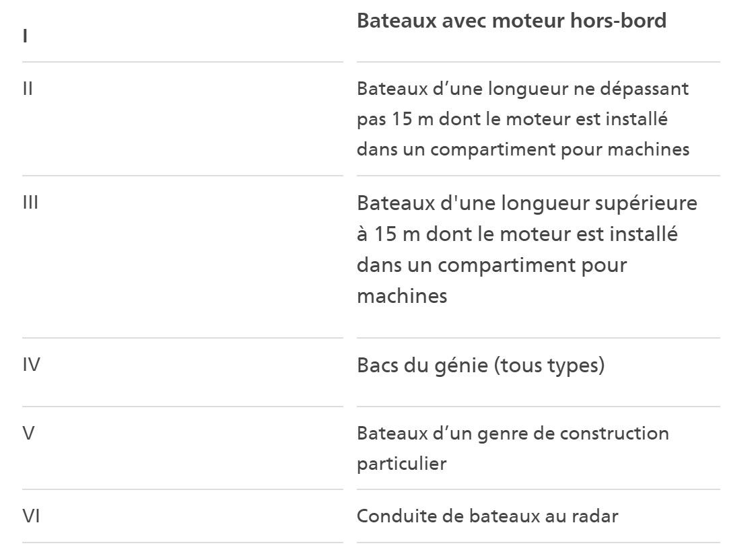Select the 'Bateaux avec moteur hors-bord' heading
This screenshot has width=756, height=556.
coord(511,21)
